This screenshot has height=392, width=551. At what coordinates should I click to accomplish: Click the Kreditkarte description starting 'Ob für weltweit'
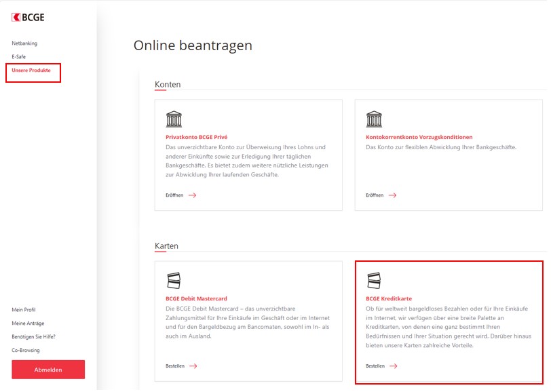coord(449,327)
